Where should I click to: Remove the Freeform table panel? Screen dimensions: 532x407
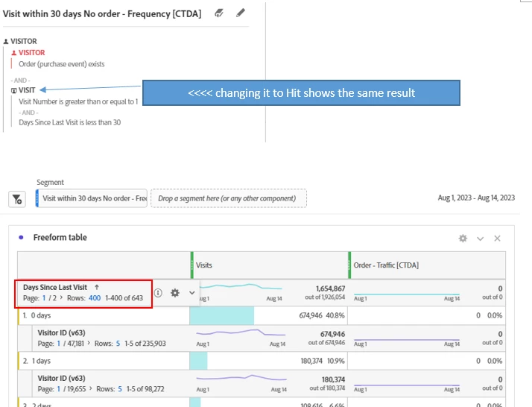pos(497,239)
